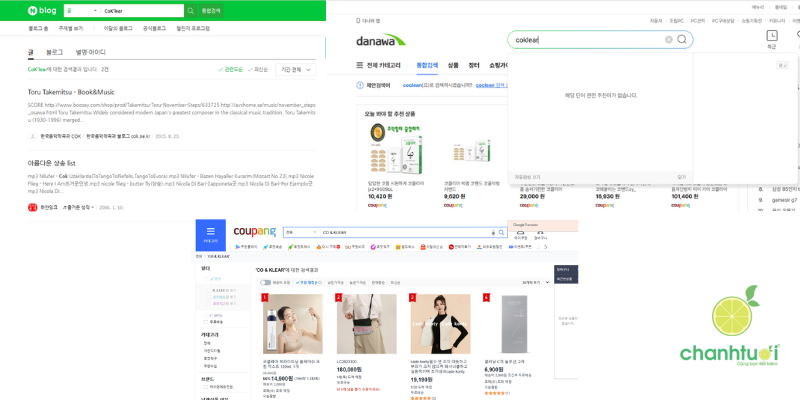The image size is (800, 400).
Task: Expand the blog date range dropdown
Action: [296, 70]
